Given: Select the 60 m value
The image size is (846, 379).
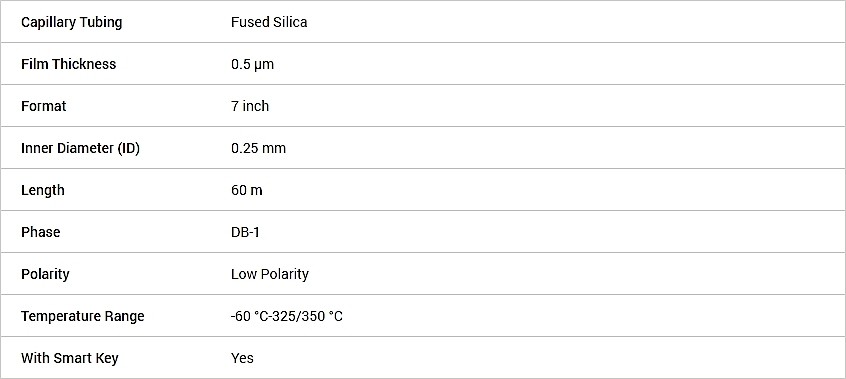Looking at the screenshot, I should 247,190.
